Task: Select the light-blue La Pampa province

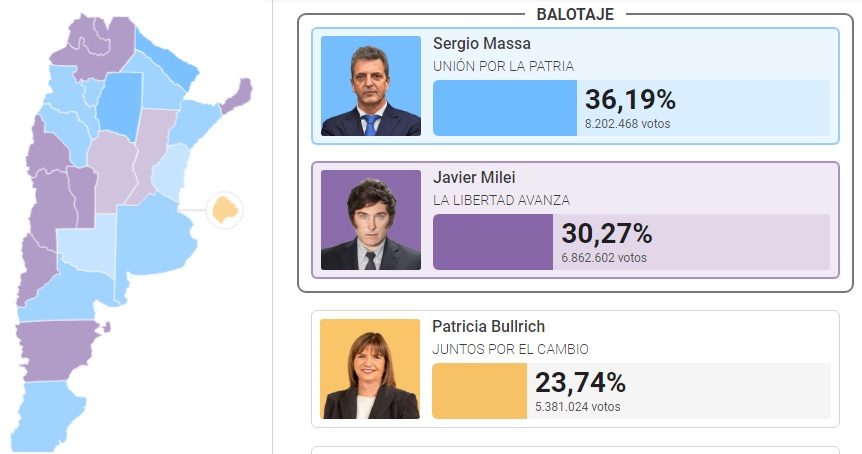Action: tap(87, 246)
